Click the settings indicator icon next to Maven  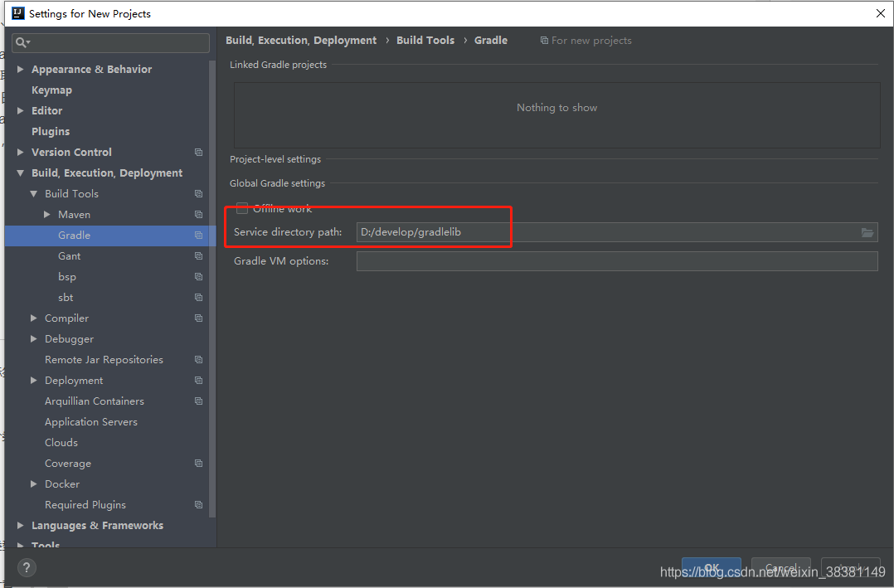(197, 214)
